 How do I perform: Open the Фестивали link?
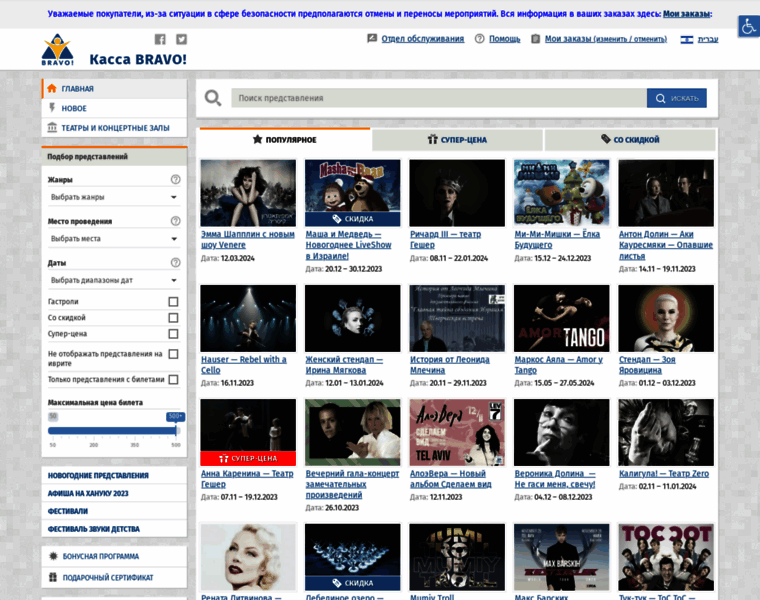pos(68,511)
